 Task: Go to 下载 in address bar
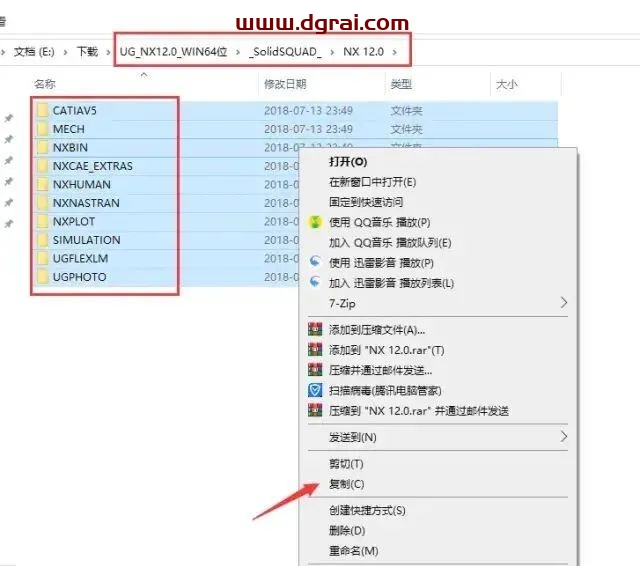click(x=87, y=52)
